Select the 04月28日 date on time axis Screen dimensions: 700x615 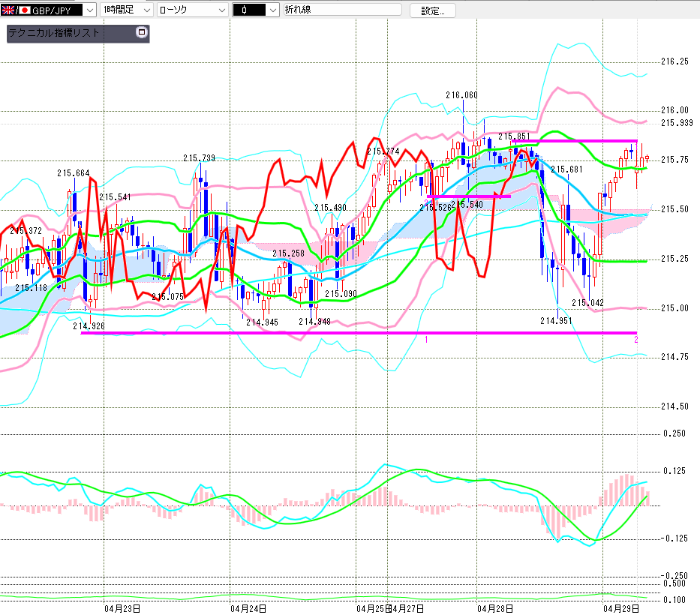[495, 607]
